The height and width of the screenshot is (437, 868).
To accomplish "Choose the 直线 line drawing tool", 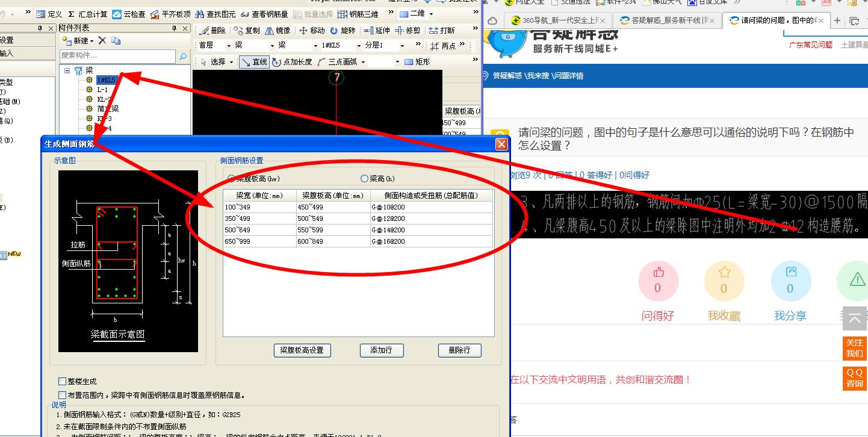I will [x=253, y=61].
